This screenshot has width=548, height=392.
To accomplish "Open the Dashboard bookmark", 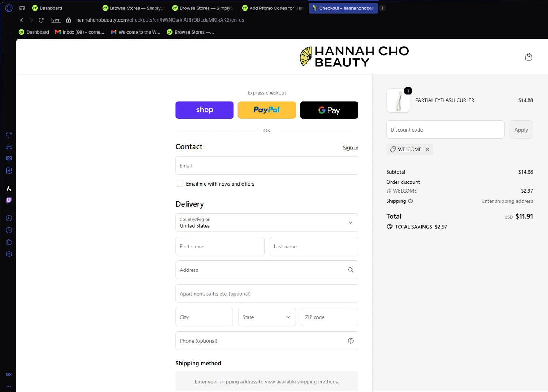I will (34, 32).
